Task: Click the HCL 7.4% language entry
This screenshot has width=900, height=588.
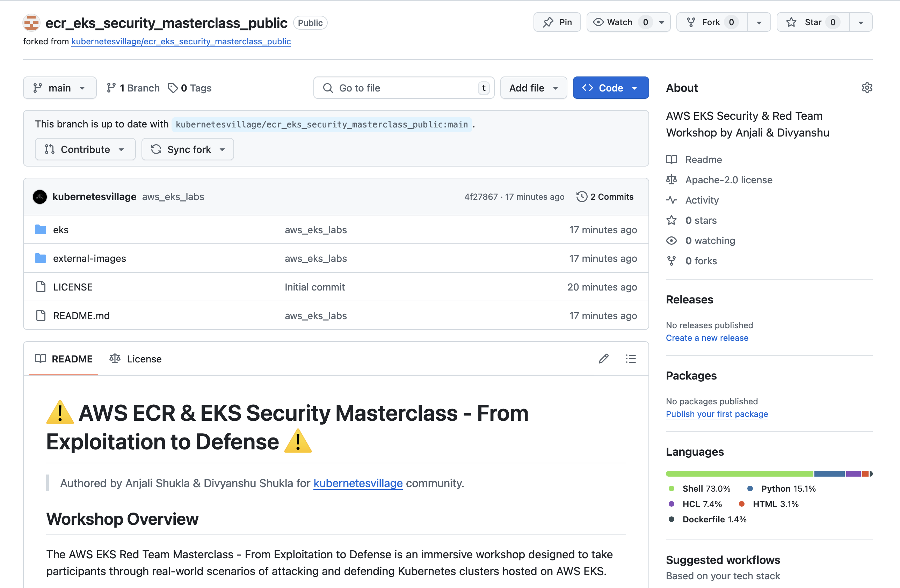Action: coord(695,504)
